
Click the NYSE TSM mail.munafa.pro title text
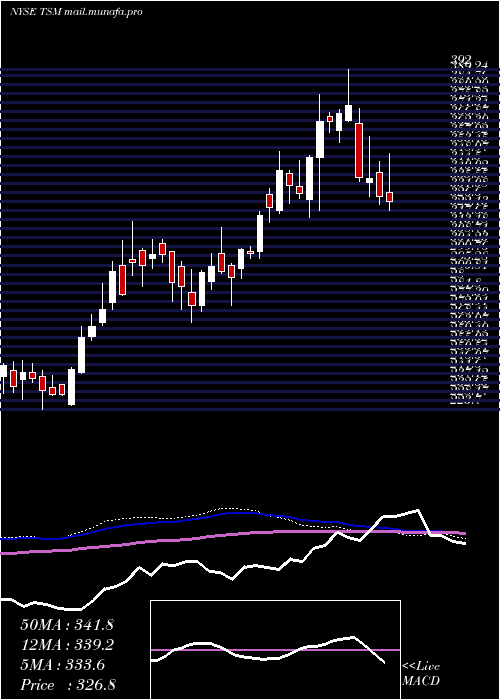tap(76, 12)
